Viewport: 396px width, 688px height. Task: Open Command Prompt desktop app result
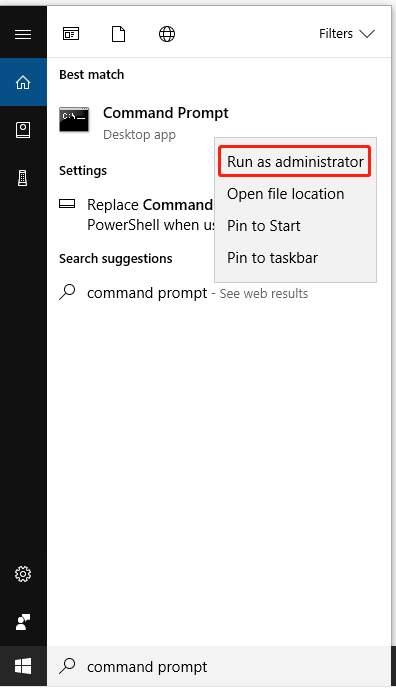tap(145, 122)
